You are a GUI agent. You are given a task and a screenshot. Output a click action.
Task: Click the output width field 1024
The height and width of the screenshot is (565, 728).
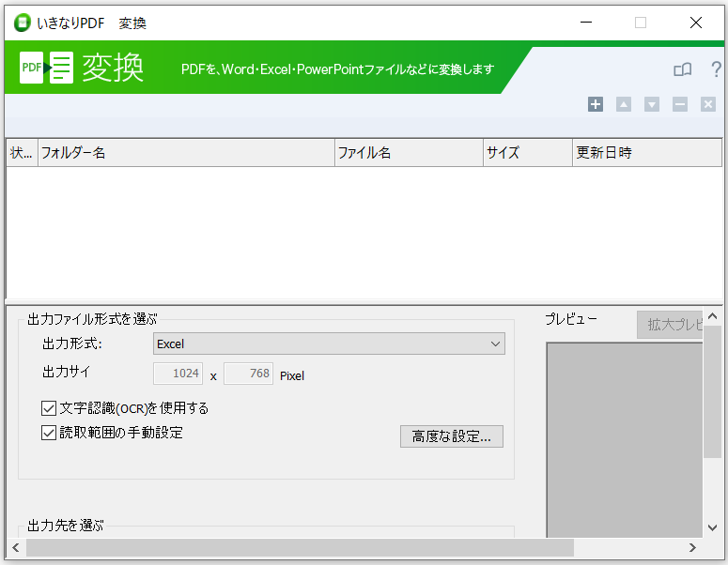(178, 374)
